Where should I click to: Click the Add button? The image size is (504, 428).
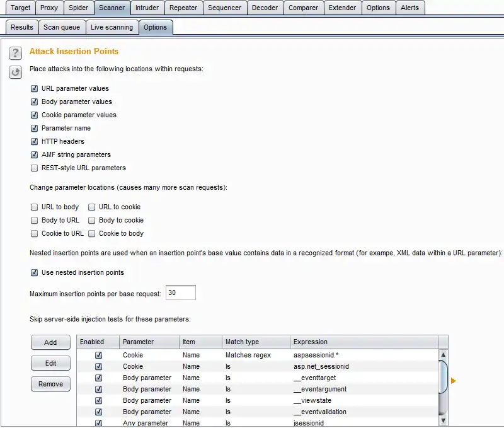tap(50, 342)
